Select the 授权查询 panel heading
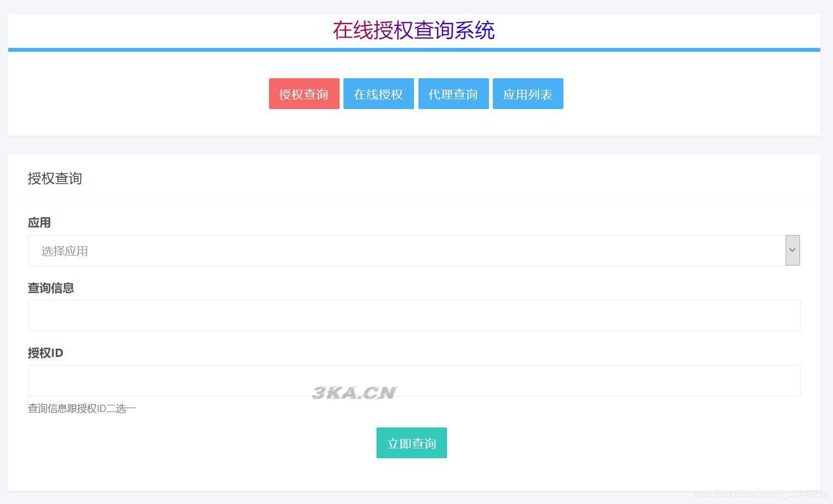 [55, 178]
